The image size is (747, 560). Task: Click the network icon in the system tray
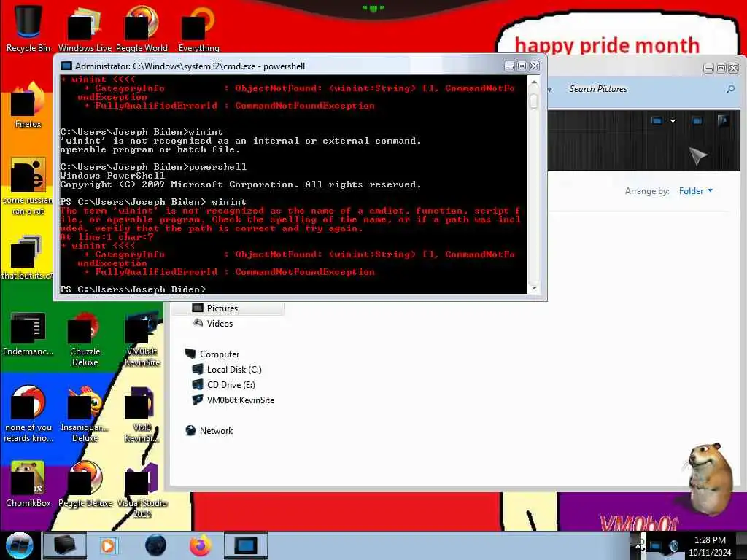(656, 545)
